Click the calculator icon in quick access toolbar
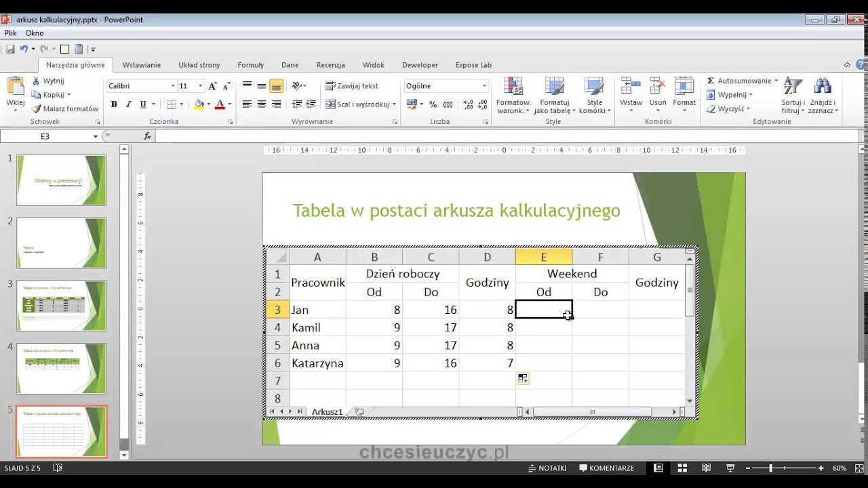 click(79, 49)
